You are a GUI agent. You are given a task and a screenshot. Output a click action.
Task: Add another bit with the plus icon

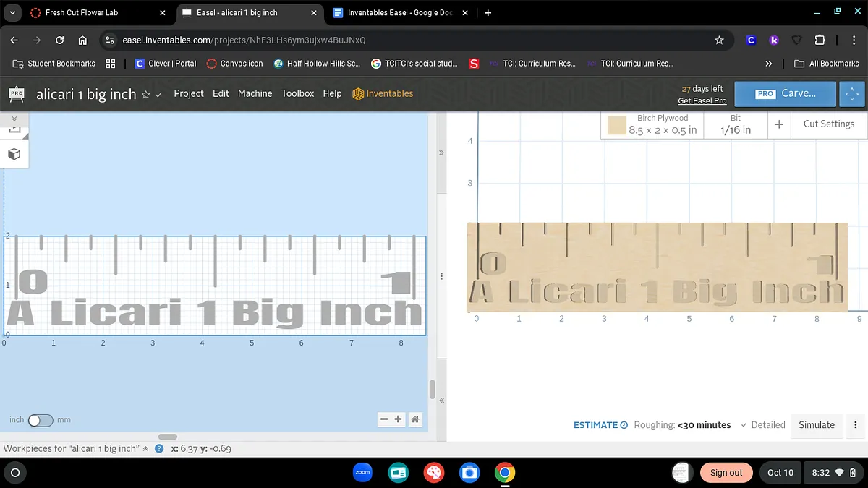[x=779, y=124]
